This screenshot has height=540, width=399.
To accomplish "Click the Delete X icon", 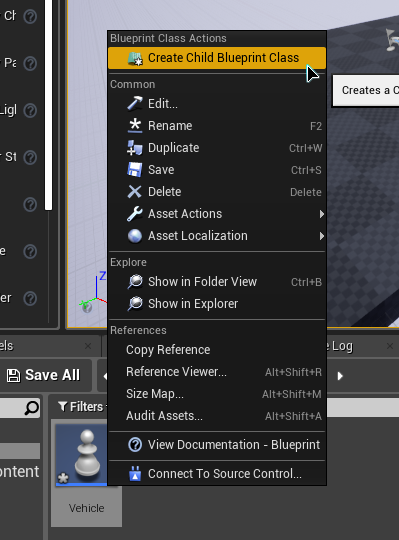I will coord(135,192).
